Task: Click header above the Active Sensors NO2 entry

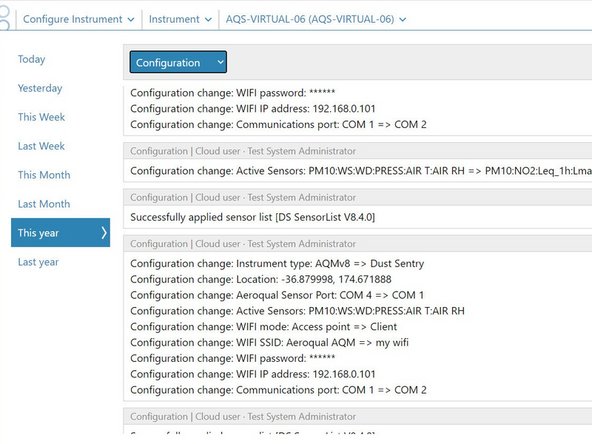Action: [x=358, y=151]
